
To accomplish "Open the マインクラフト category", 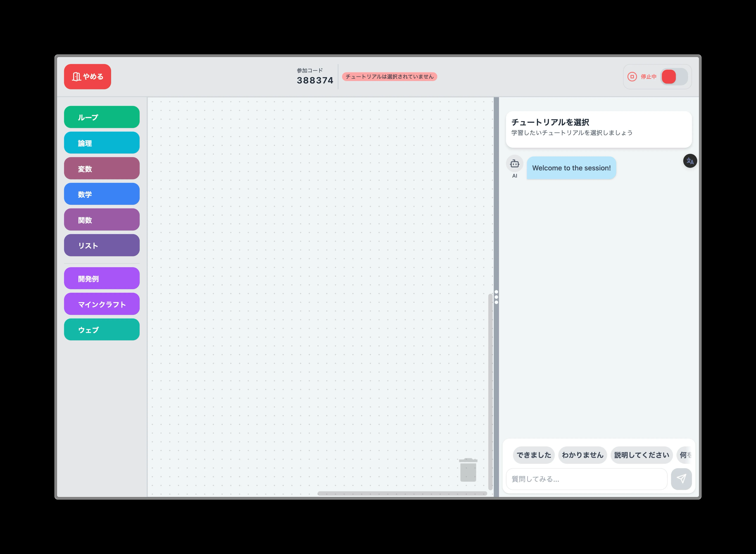I will pos(102,304).
